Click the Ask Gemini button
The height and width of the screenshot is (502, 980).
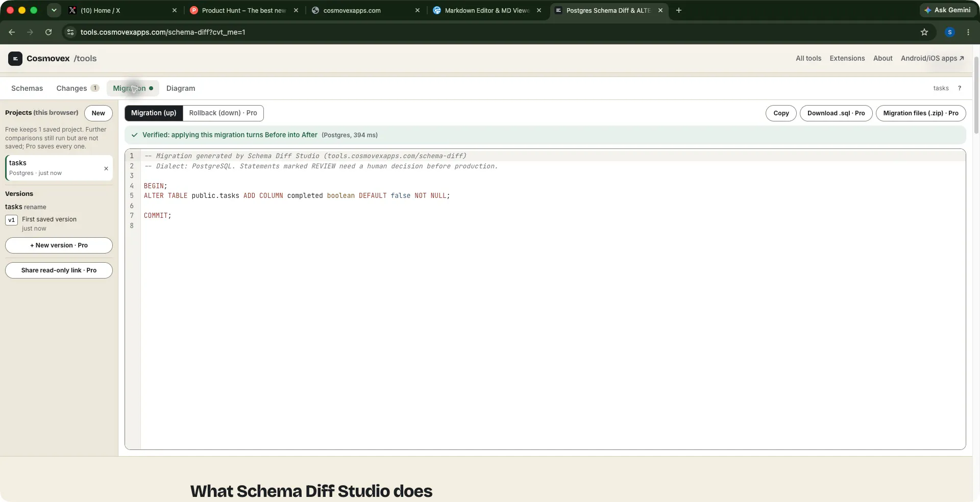coord(947,10)
